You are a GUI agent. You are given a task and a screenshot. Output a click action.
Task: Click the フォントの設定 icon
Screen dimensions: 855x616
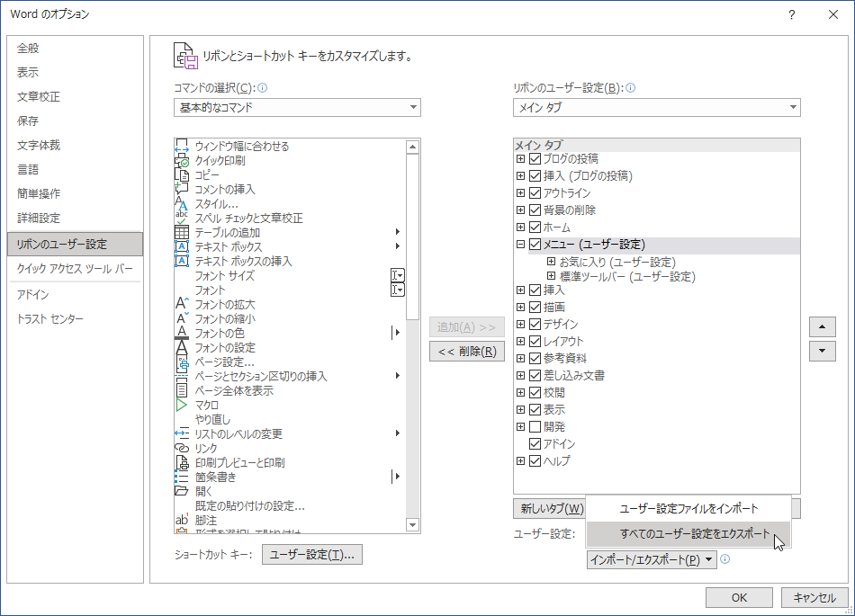(x=182, y=347)
